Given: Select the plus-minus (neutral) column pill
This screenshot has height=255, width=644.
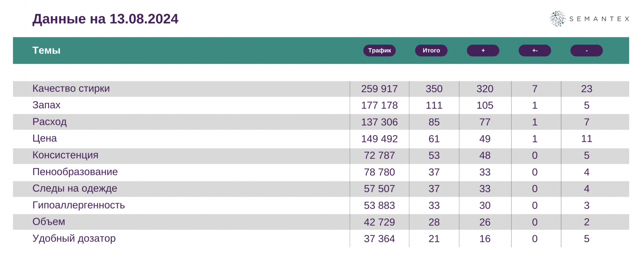Looking at the screenshot, I should click(x=535, y=51).
